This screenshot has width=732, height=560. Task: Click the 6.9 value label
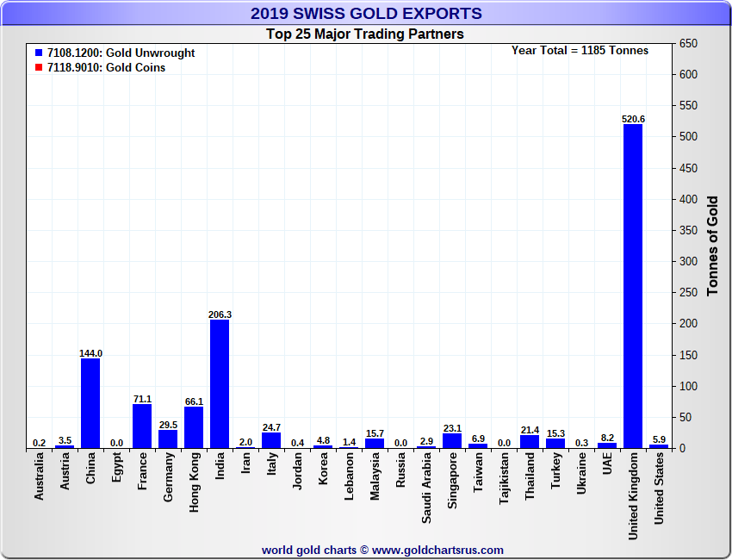coord(478,439)
